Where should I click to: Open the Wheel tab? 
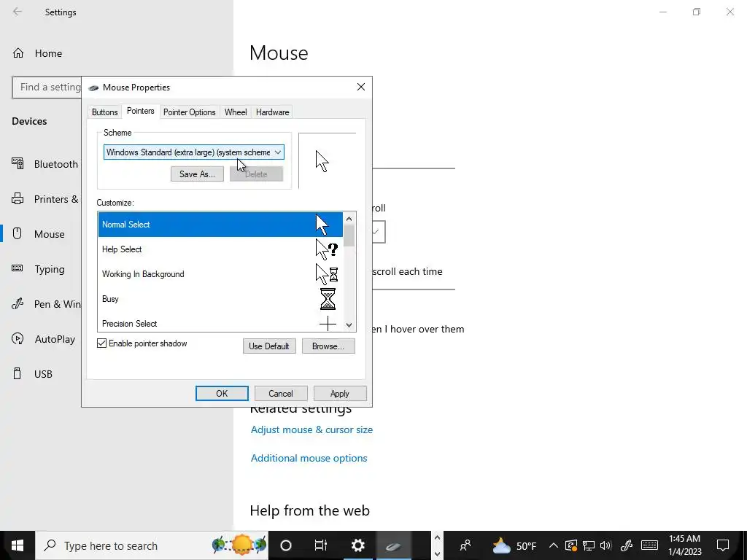tap(236, 112)
